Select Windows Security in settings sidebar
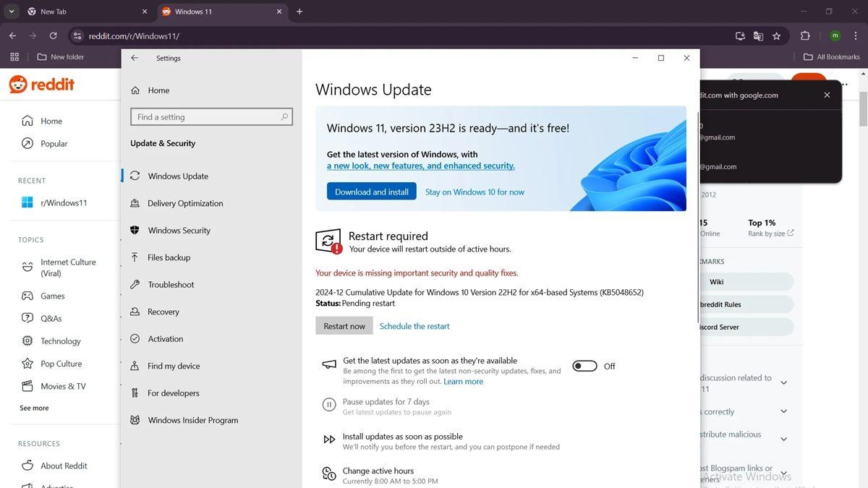This screenshot has height=488, width=868. (179, 231)
